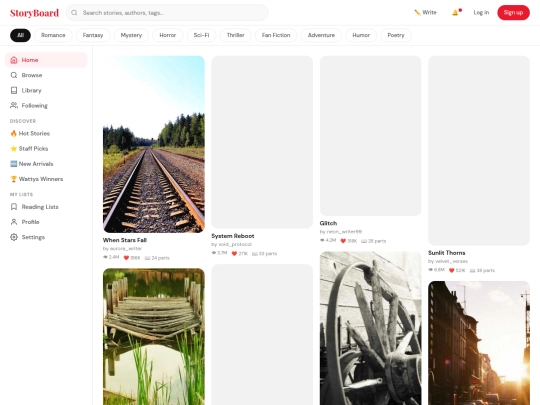
Task: Click the Library book icon in sidebar
Action: pyautogui.click(x=14, y=90)
